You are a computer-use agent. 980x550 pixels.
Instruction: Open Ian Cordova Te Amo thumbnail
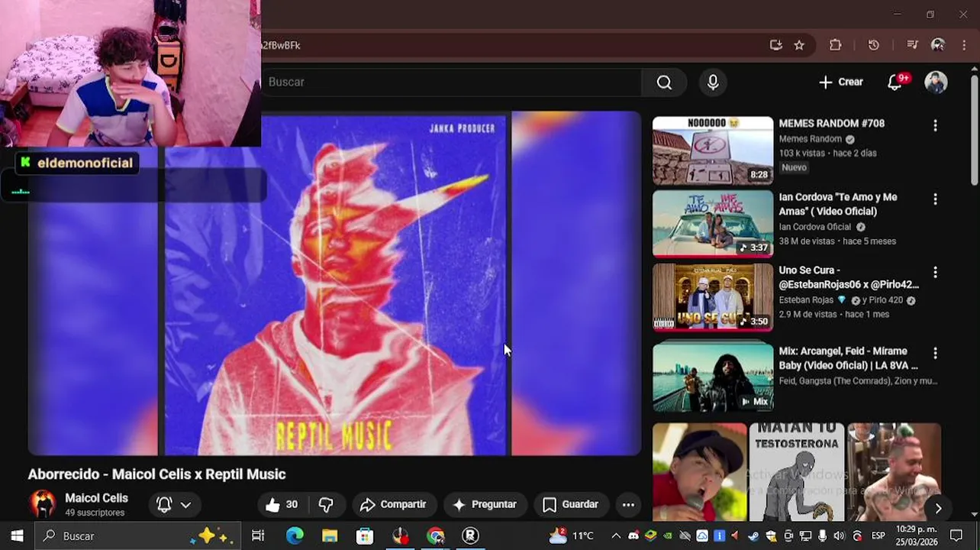click(x=713, y=224)
